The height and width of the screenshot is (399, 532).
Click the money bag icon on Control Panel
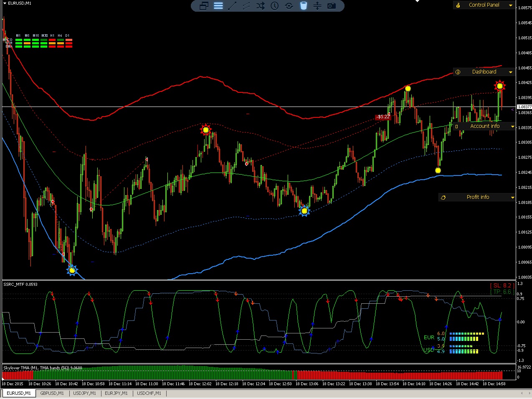(x=458, y=5)
